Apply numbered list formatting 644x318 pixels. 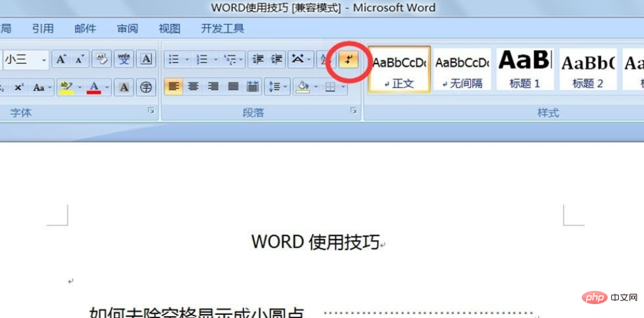coord(201,60)
